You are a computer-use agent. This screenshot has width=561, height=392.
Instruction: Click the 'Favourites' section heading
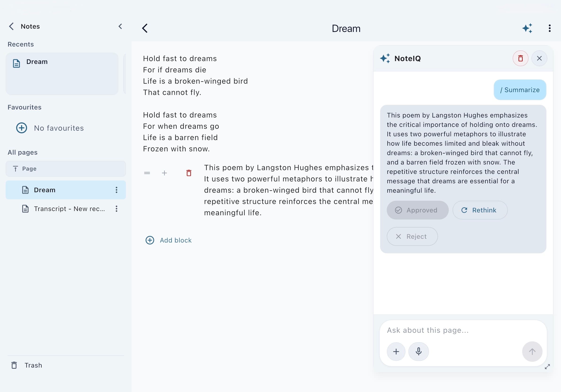click(24, 107)
